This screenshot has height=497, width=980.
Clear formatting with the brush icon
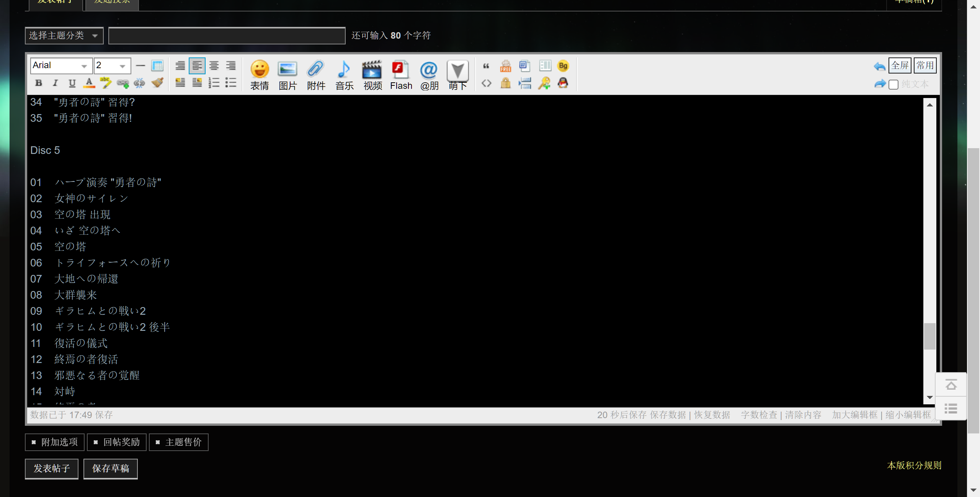(x=157, y=83)
